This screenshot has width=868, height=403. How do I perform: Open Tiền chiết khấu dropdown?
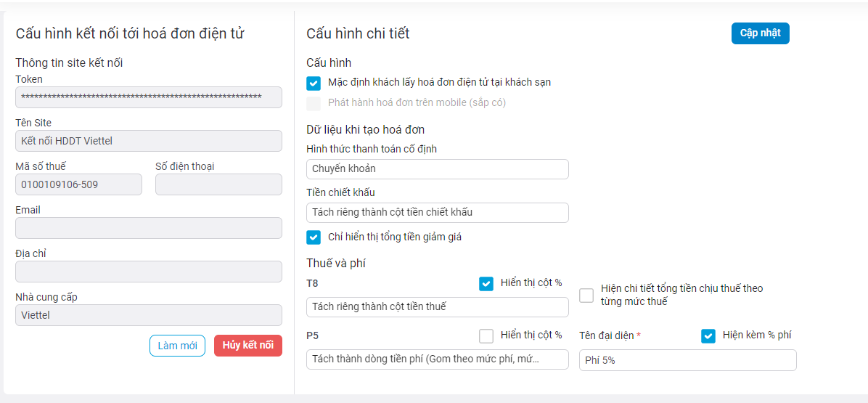pos(437,213)
